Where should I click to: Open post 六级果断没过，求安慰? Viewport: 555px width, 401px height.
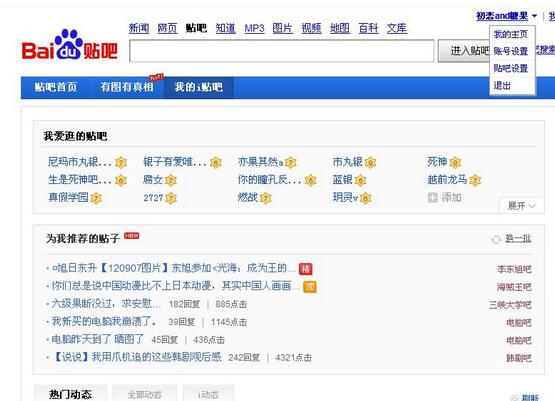[106, 304]
